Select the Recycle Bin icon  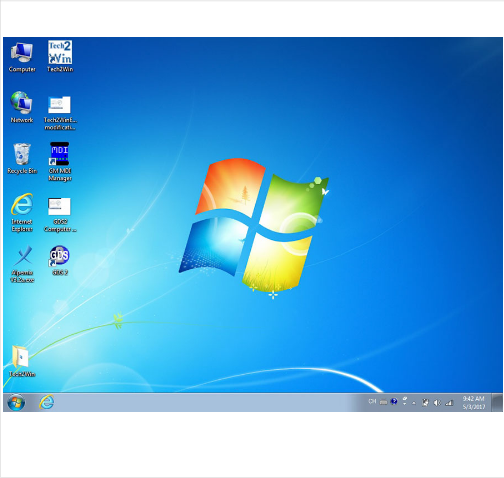point(22,159)
